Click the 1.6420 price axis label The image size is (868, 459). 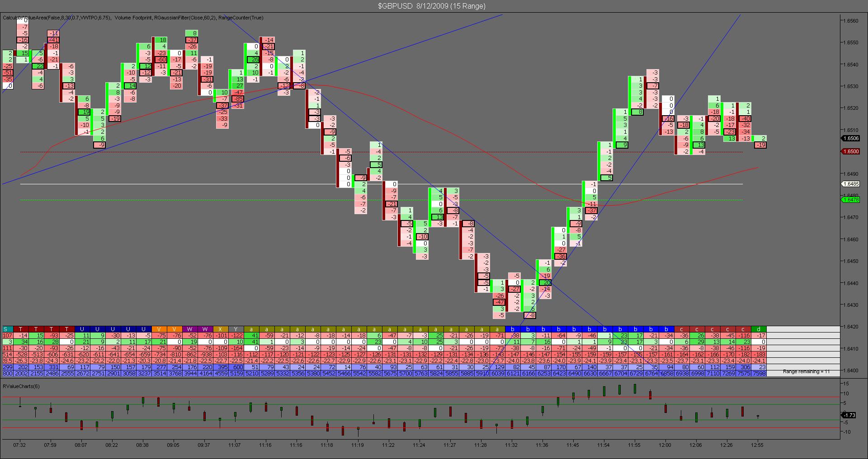click(x=851, y=327)
